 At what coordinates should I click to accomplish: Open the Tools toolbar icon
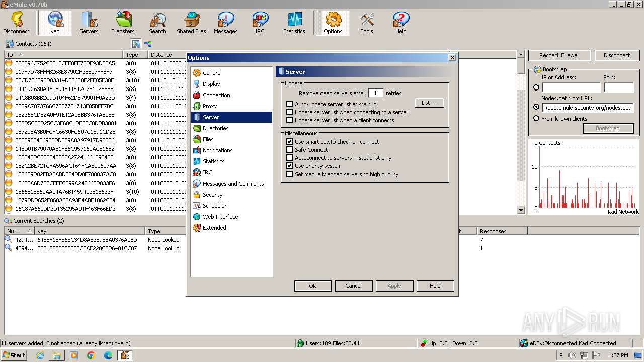coord(367,23)
